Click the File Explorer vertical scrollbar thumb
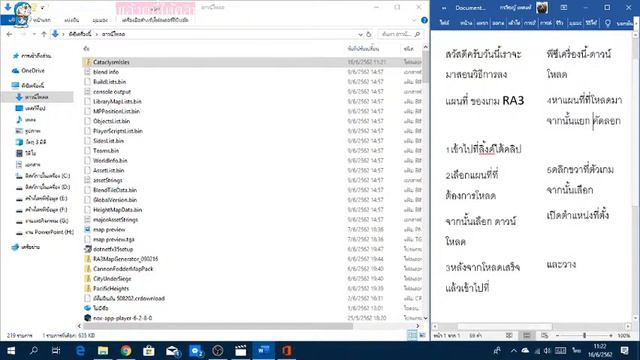 point(425,66)
